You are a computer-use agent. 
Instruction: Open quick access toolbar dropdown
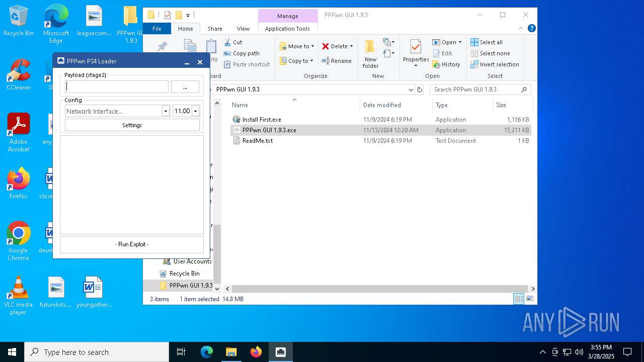point(188,15)
